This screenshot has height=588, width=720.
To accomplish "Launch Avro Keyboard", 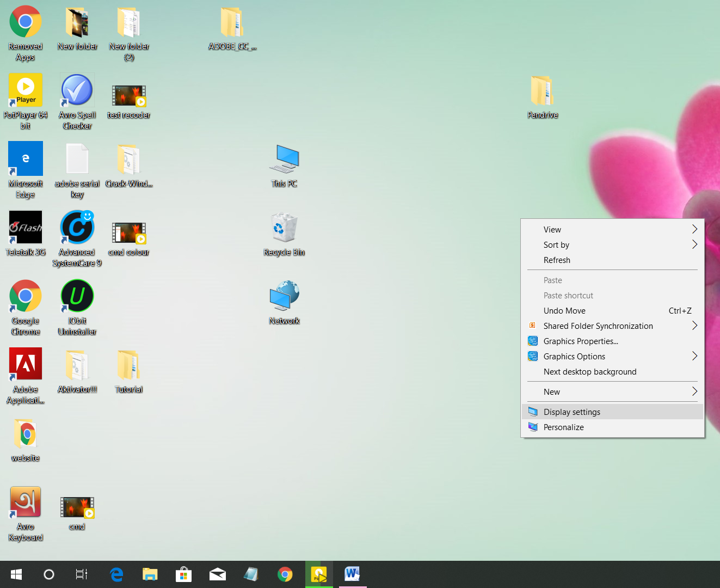I will 25,501.
